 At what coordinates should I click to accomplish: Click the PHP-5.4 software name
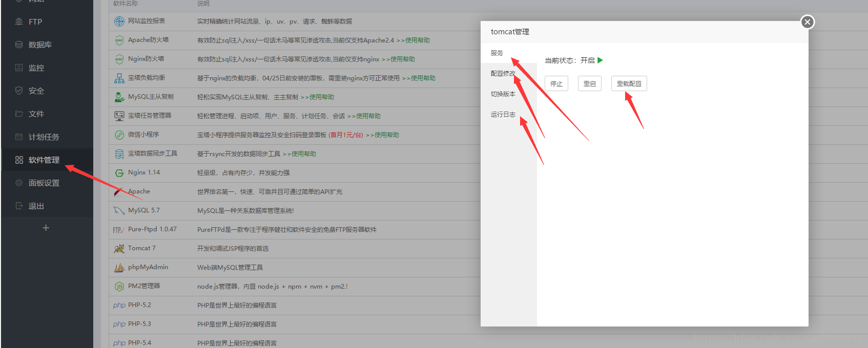click(x=139, y=343)
